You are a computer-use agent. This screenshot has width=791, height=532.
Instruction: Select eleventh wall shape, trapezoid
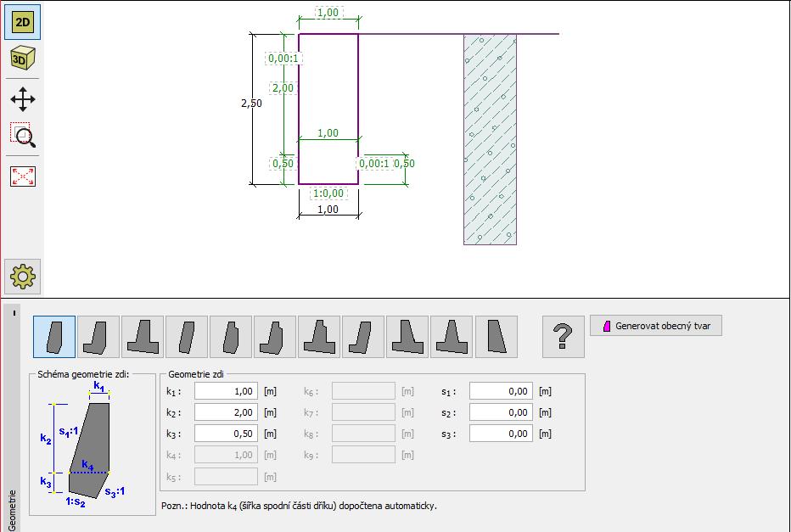click(x=496, y=337)
